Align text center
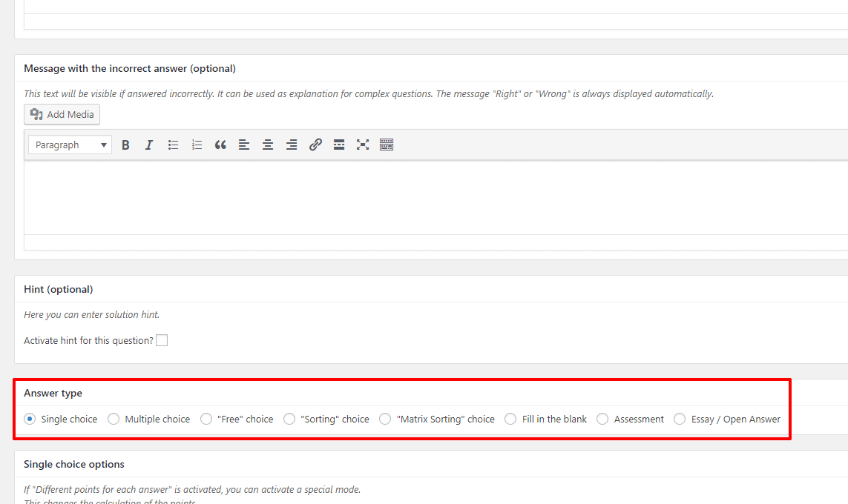The image size is (848, 504). click(268, 145)
